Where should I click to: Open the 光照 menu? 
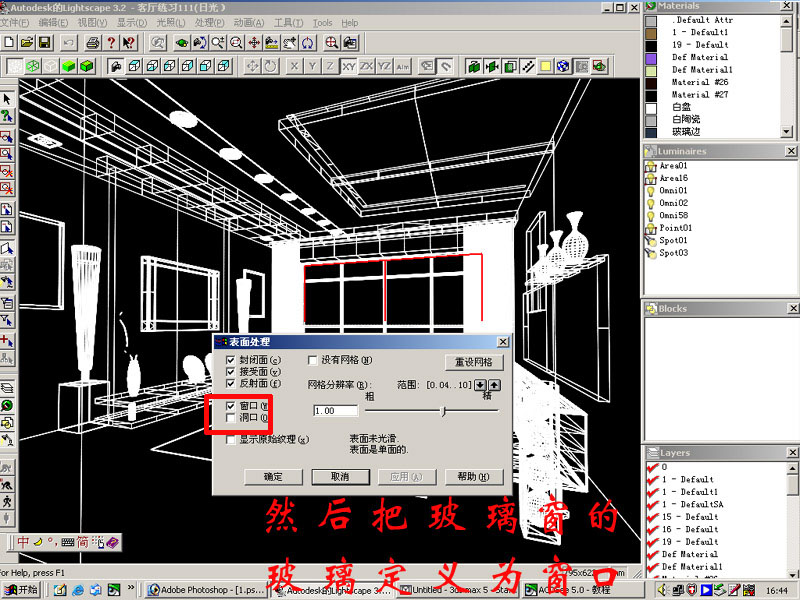[x=170, y=23]
